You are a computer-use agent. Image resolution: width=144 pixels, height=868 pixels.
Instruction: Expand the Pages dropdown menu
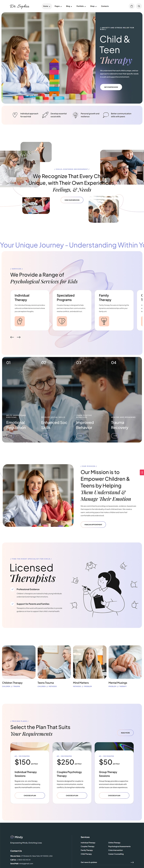pos(58,6)
